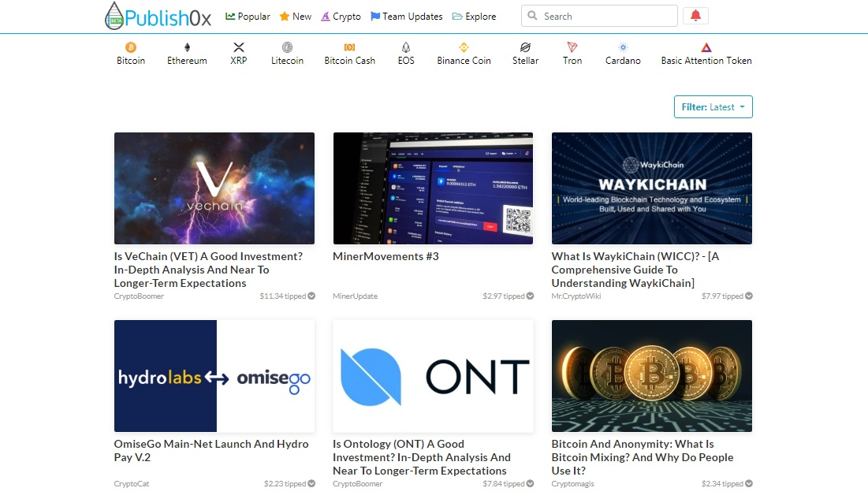Image resolution: width=868 pixels, height=499 pixels.
Task: Visit author CryptoCat profile
Action: point(131,484)
